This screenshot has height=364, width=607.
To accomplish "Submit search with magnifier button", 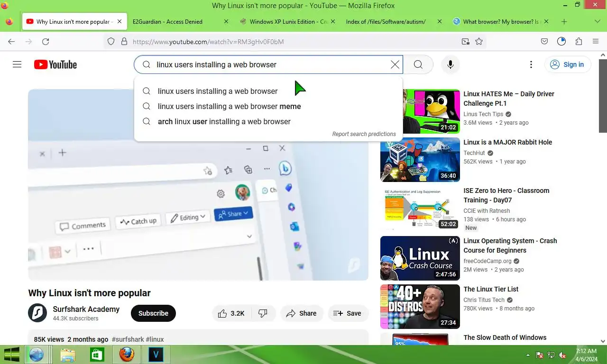I will [418, 64].
